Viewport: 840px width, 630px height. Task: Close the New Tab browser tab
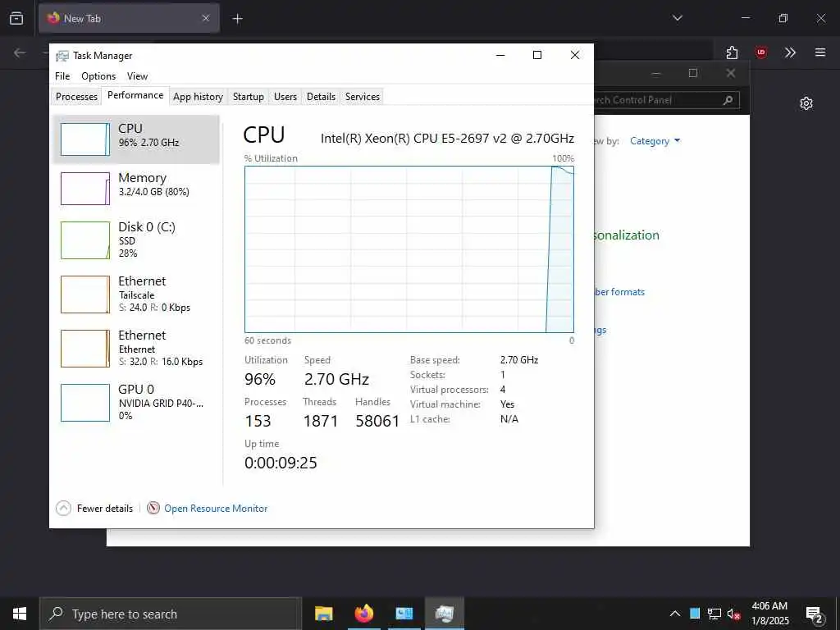(x=206, y=18)
